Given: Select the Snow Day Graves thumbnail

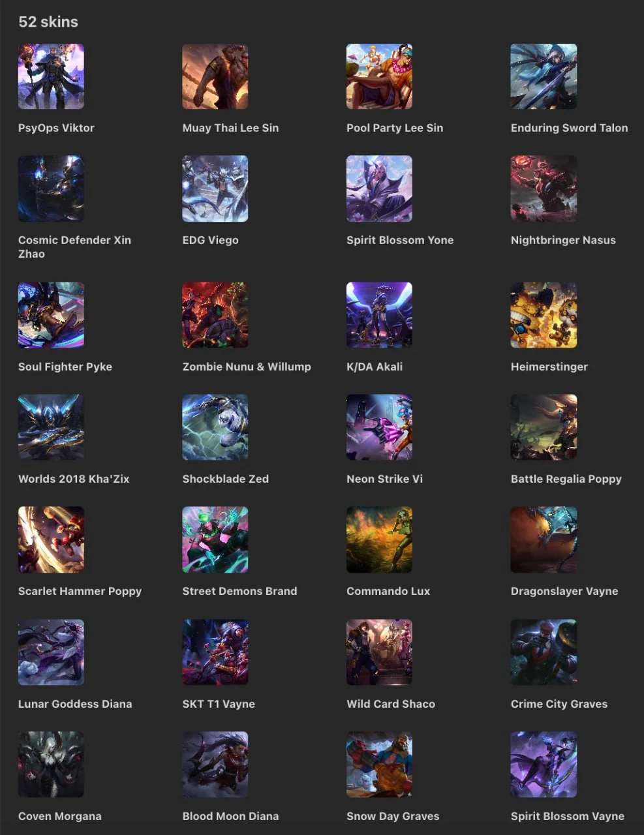Looking at the screenshot, I should (379, 765).
